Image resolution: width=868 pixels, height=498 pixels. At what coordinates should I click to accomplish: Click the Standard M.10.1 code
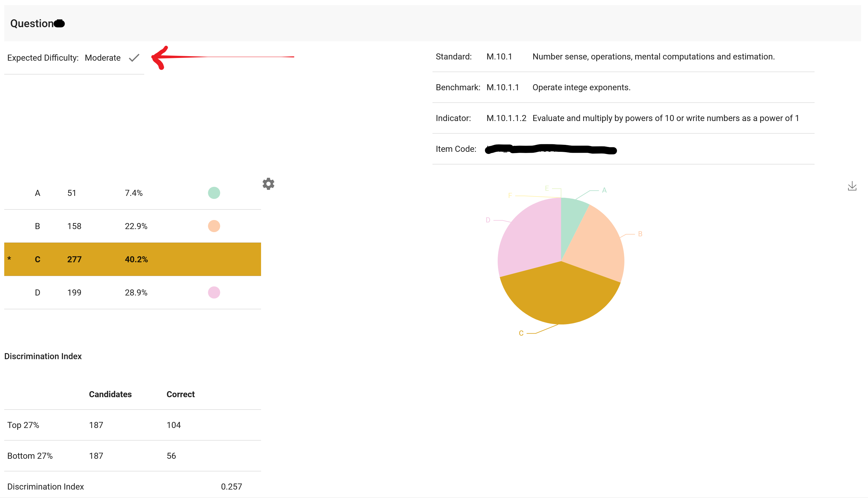pyautogui.click(x=499, y=57)
